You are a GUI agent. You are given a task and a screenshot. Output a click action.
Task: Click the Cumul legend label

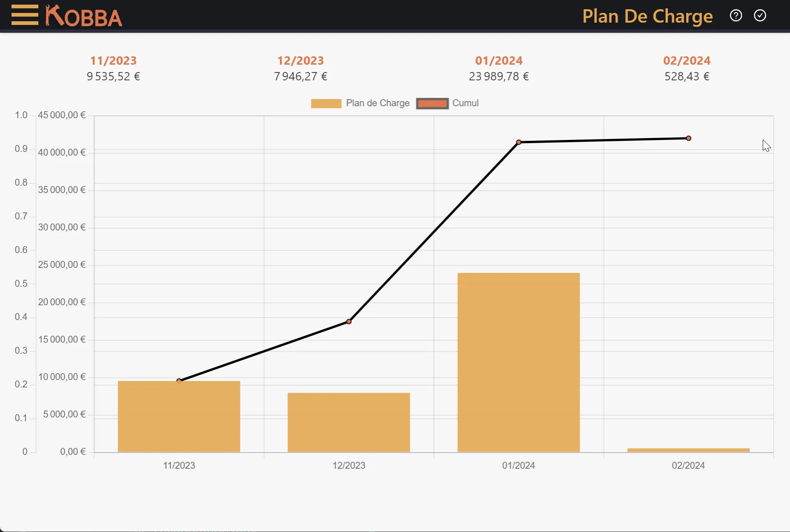(465, 103)
